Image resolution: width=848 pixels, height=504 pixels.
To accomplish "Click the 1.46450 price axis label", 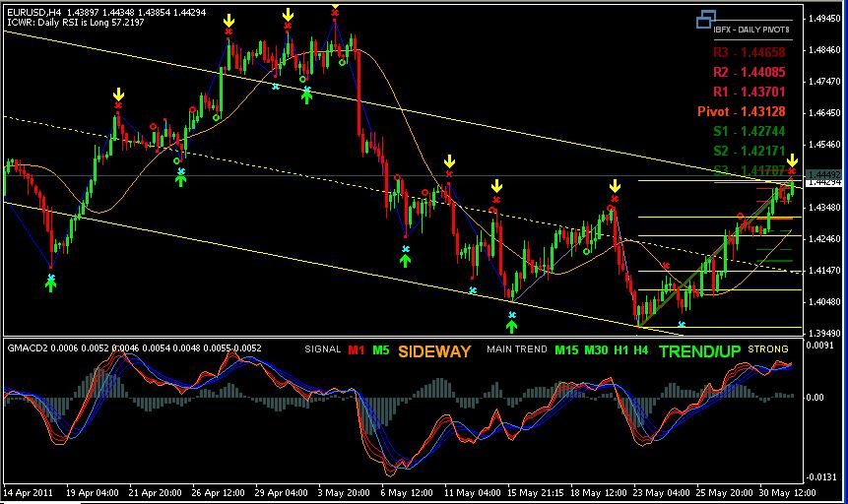I will (x=824, y=113).
